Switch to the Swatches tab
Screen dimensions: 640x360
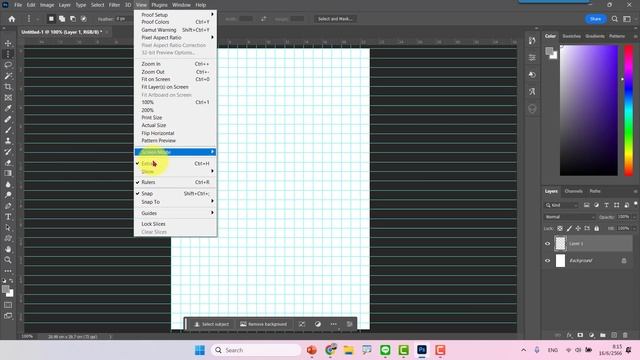click(x=571, y=36)
